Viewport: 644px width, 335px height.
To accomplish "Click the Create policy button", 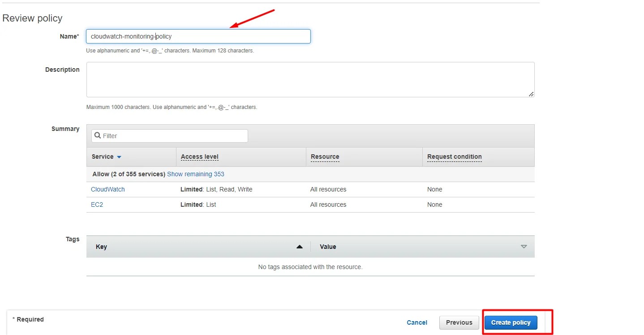I will pyautogui.click(x=510, y=322).
